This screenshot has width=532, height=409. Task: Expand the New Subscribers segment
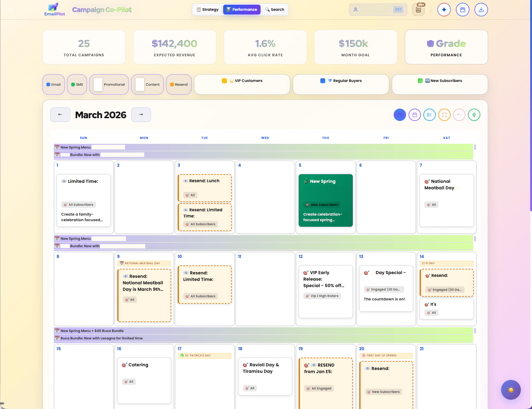439,84
